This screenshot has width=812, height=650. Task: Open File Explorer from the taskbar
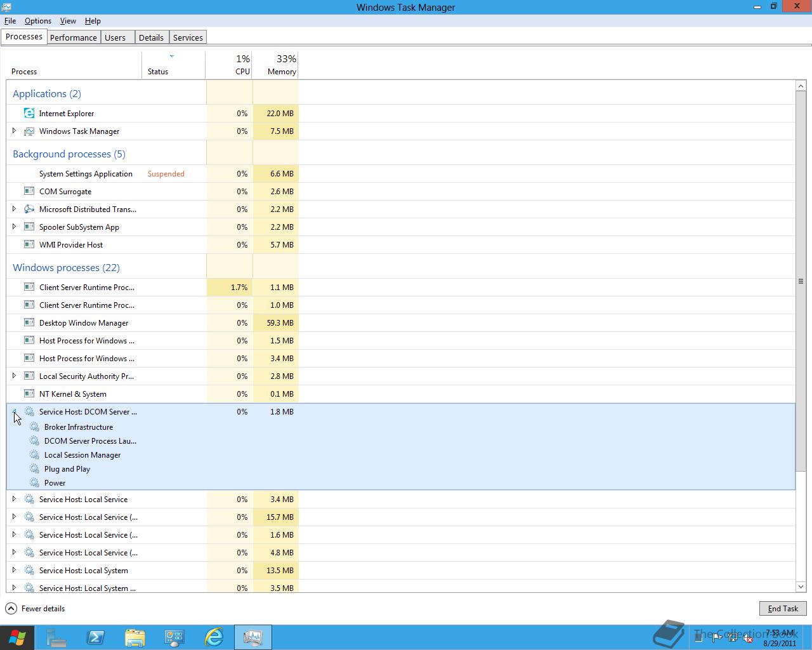(x=135, y=637)
